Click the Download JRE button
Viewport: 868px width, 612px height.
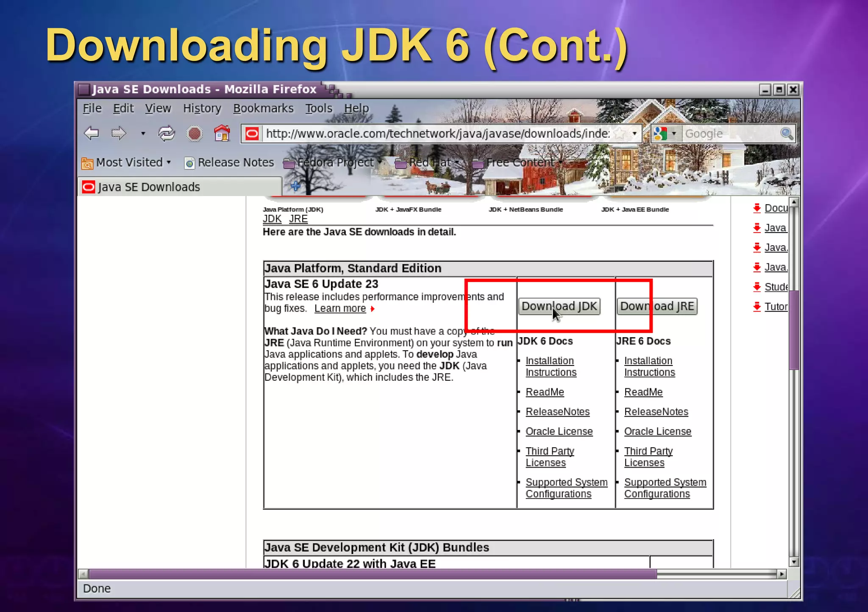657,306
